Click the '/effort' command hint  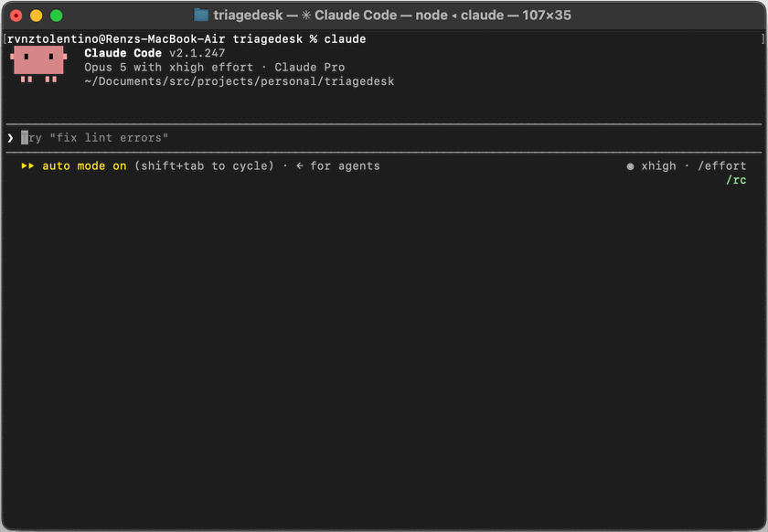(x=722, y=166)
